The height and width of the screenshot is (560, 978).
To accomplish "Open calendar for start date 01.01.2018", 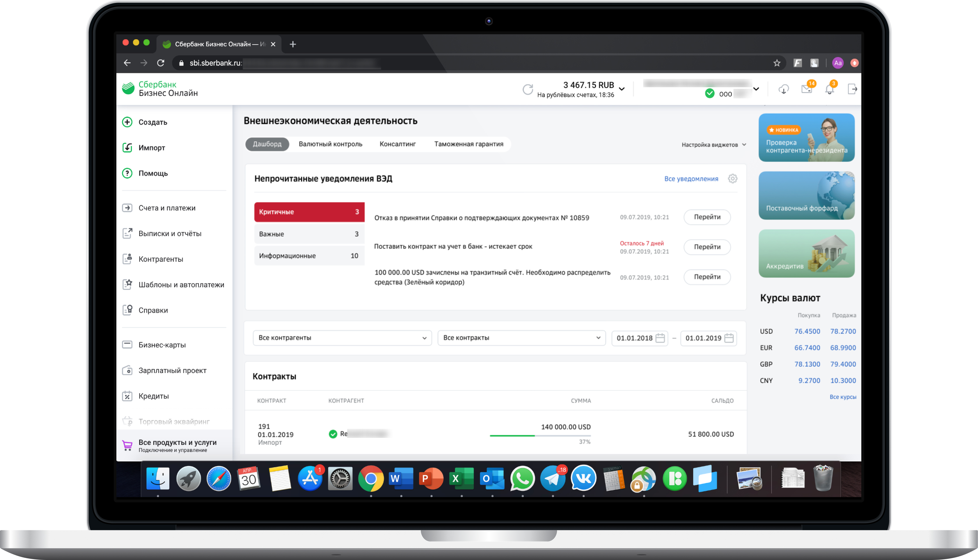I will [660, 338].
